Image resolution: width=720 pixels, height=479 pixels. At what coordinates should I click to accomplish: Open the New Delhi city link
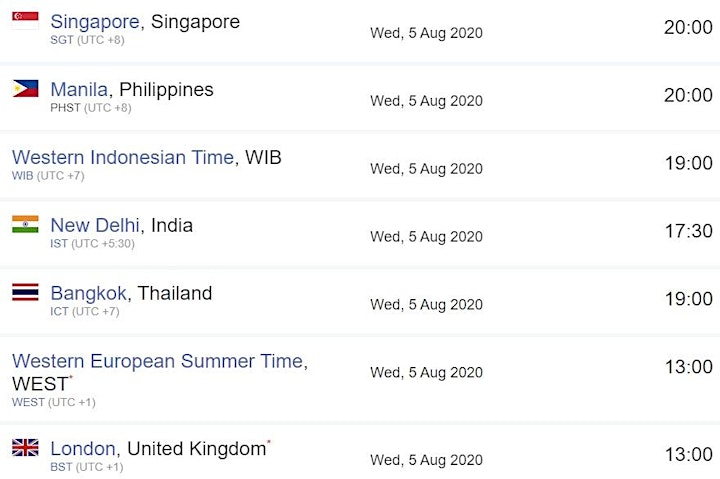[x=95, y=225]
